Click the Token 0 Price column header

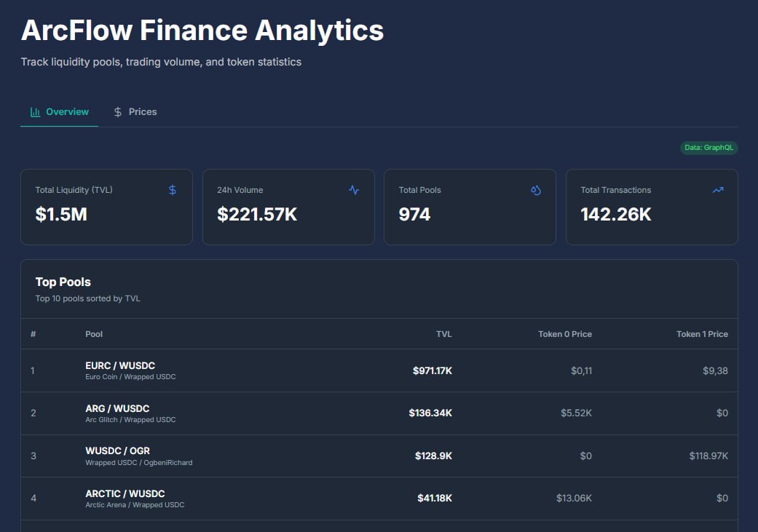tap(565, 334)
